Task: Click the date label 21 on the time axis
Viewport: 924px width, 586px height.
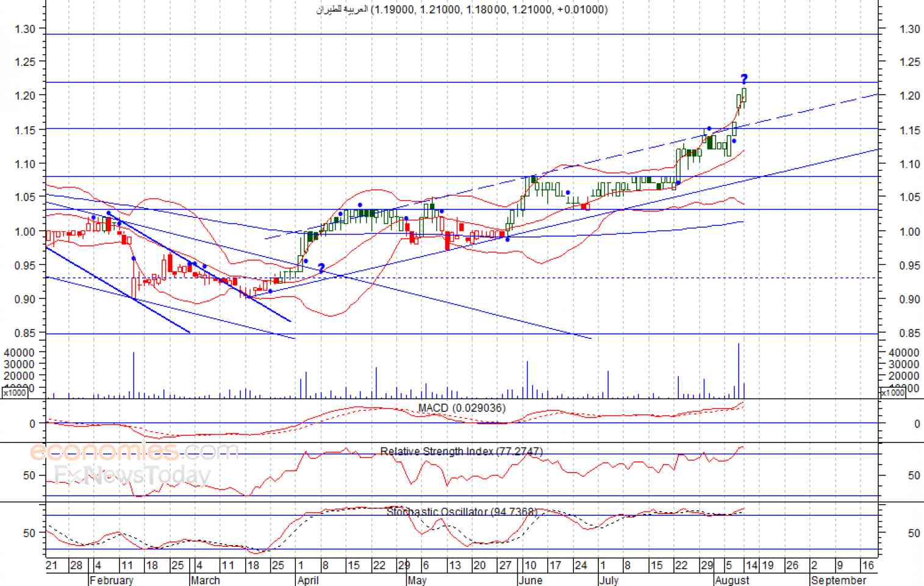Action: coord(52,565)
